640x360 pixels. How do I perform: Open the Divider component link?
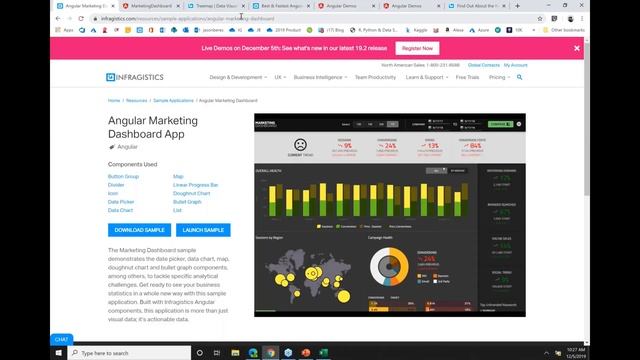tap(116, 185)
